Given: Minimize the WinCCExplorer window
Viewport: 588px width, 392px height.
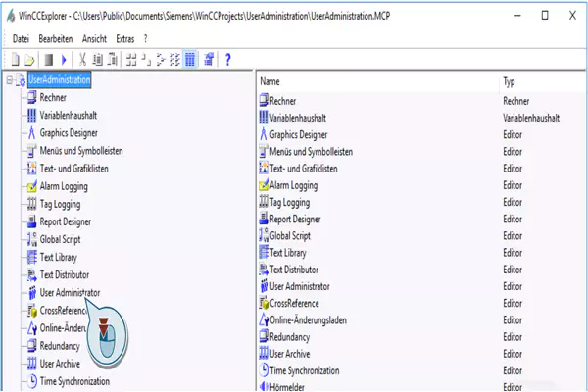Looking at the screenshot, I should [x=517, y=15].
